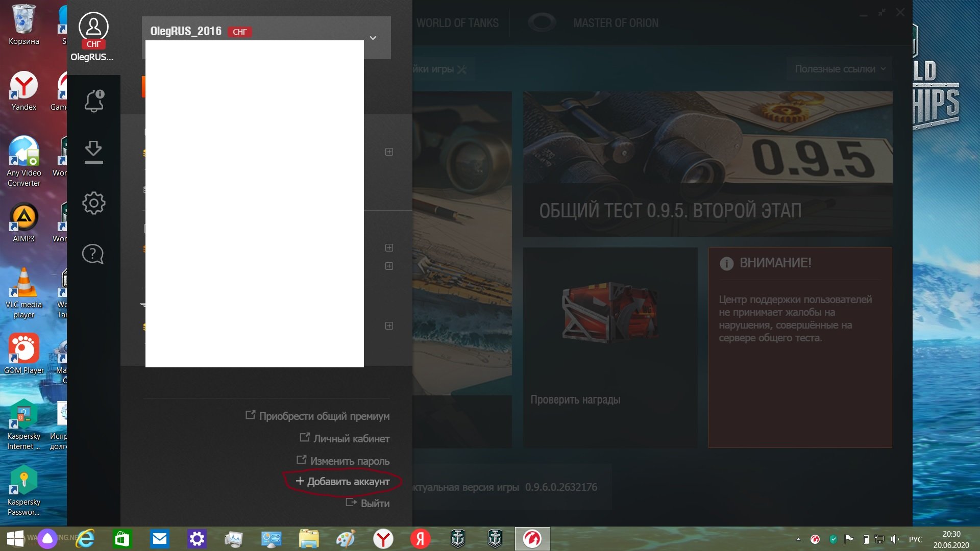Image resolution: width=980 pixels, height=551 pixels.
Task: Open the Mail app in taskbar
Action: (x=160, y=539)
